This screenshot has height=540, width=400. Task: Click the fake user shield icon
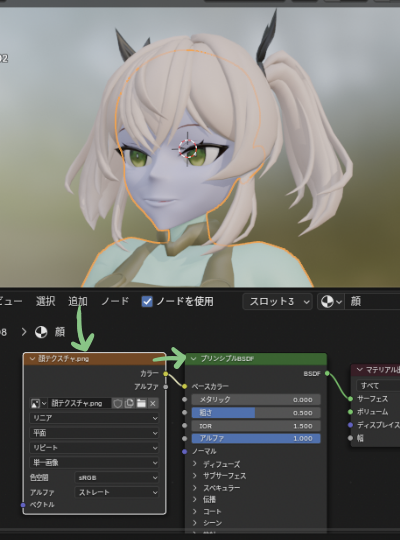pos(118,403)
